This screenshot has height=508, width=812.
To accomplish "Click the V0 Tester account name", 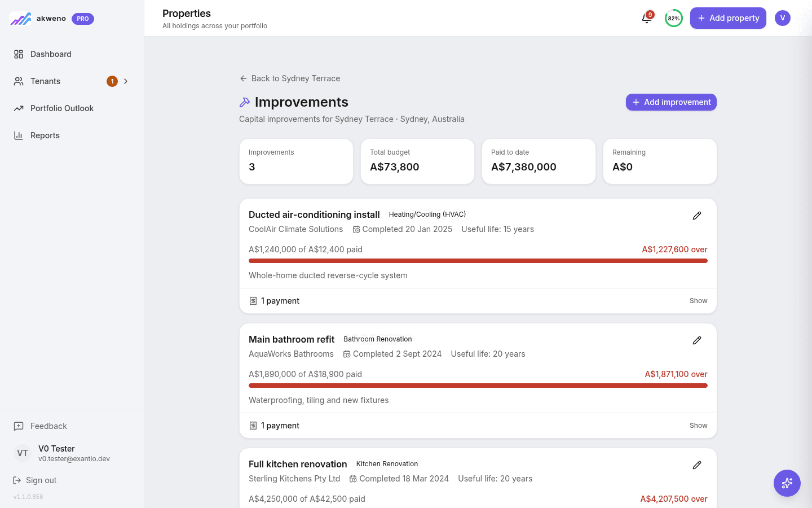I will point(56,449).
